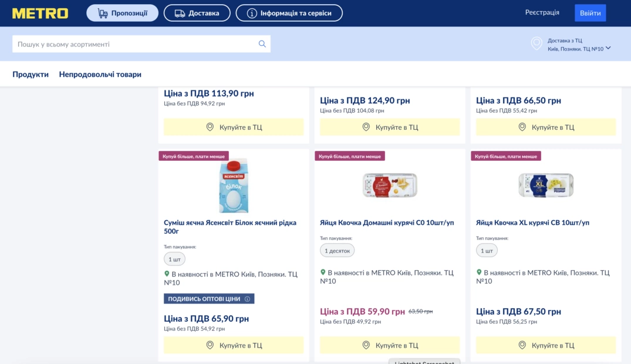The image size is (631, 364).
Task: Open the 'Яйця Квочка XL курячі' product title
Action: pos(532,223)
